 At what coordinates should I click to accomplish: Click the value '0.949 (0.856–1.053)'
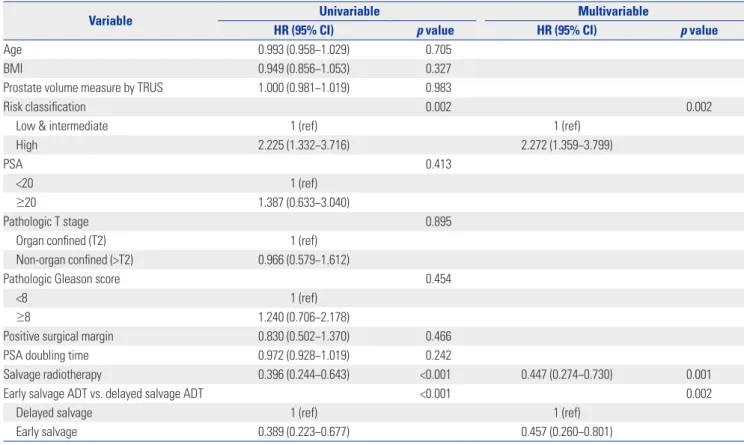304,69
